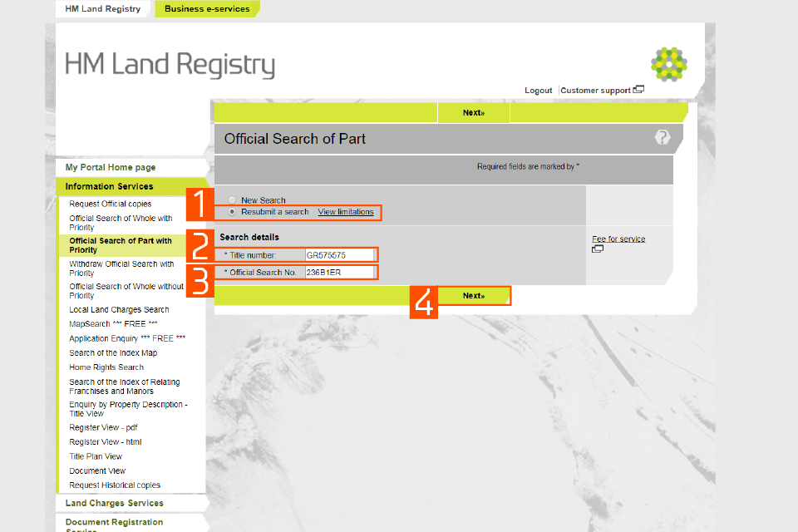Click the top Next button
Viewport: 798px width, 532px height.
[x=473, y=113]
